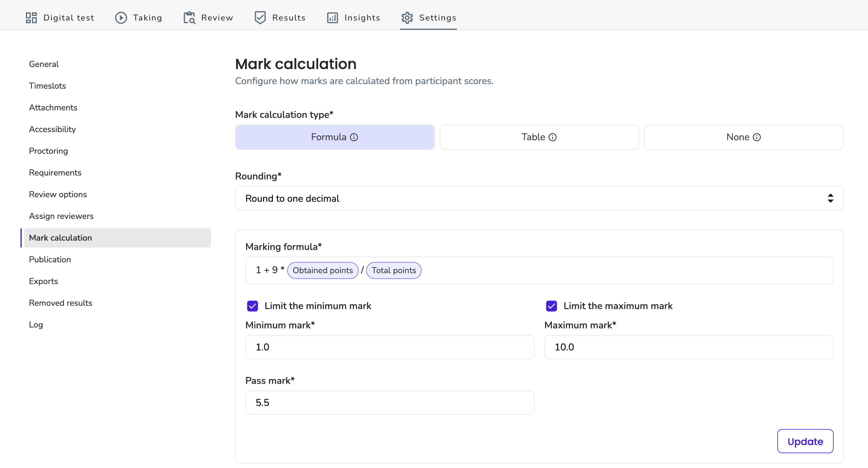Click the info icon beside Formula
The width and height of the screenshot is (868, 468).
tap(354, 137)
